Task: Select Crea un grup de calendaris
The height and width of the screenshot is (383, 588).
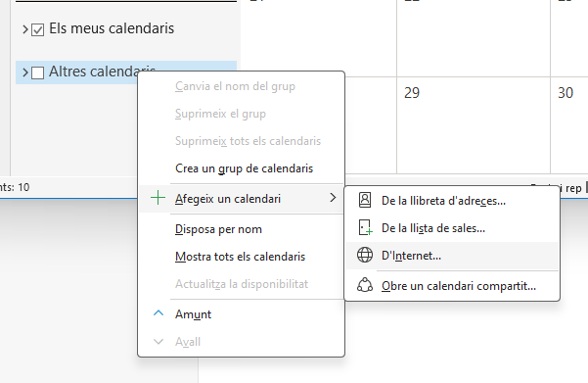Action: (x=242, y=168)
